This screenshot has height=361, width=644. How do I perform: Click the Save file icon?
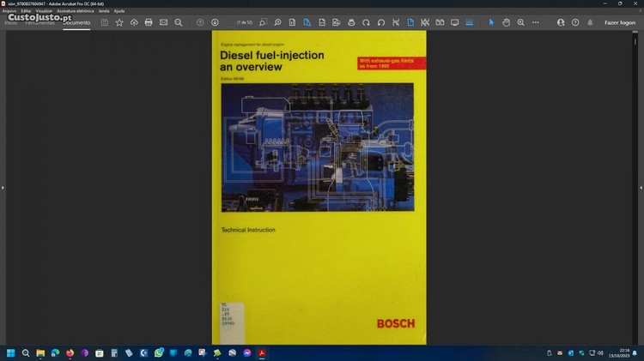[x=105, y=22]
